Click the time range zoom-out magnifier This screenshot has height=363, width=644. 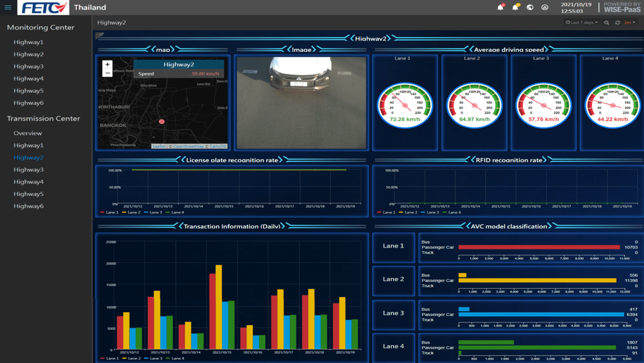[606, 23]
